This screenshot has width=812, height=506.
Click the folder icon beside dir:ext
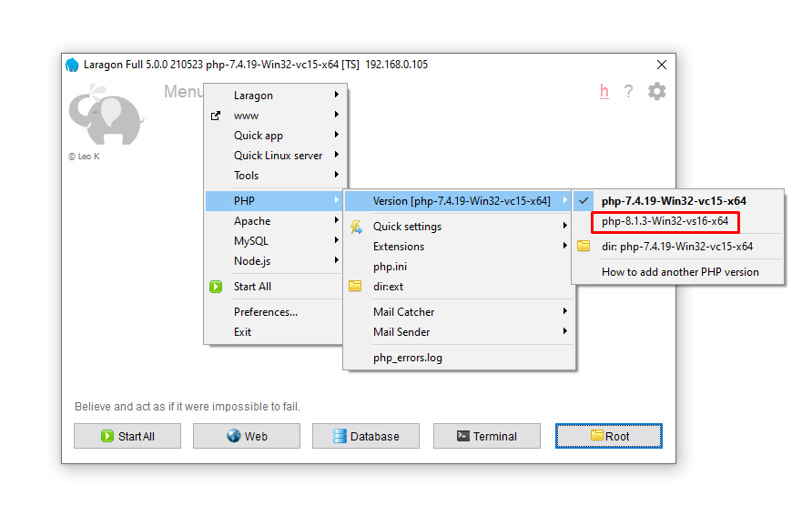click(x=355, y=286)
